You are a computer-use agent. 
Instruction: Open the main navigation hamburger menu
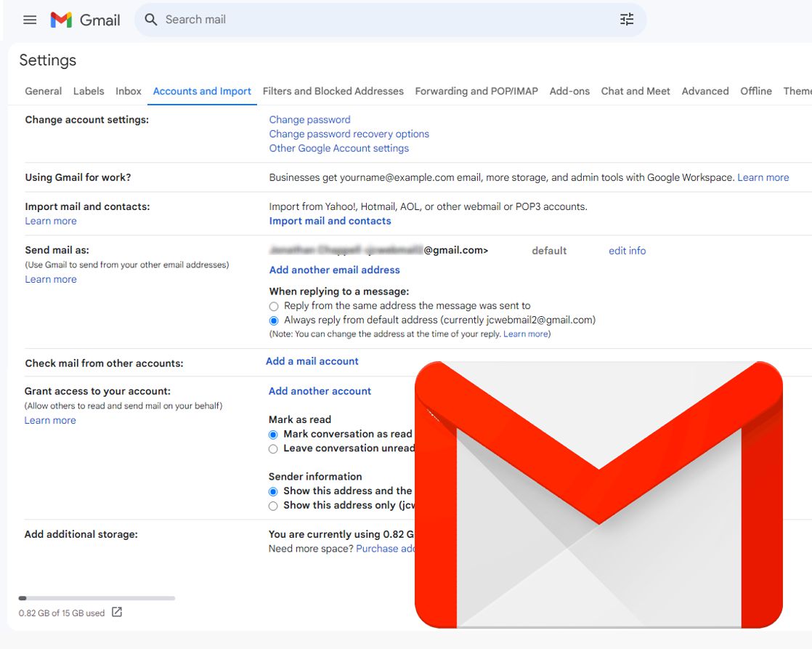(x=30, y=20)
